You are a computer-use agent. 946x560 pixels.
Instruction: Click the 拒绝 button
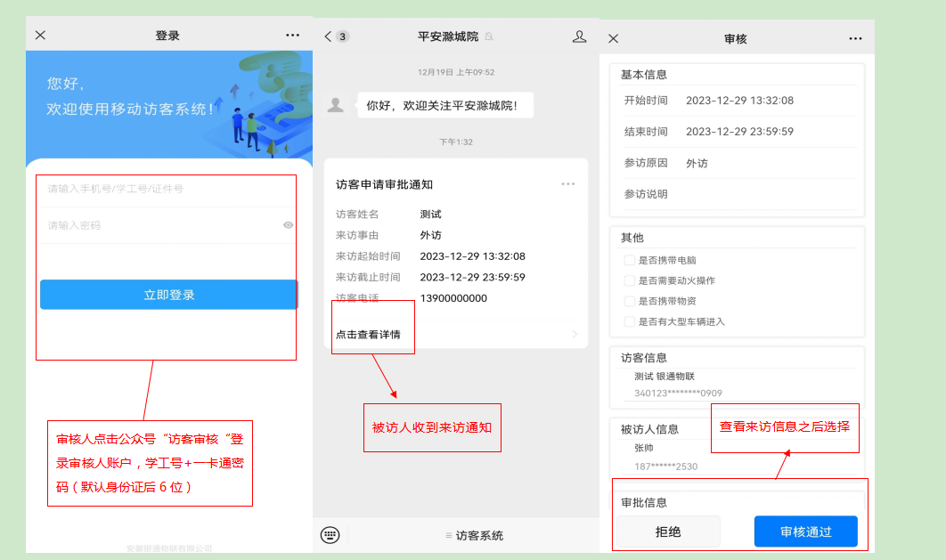pos(668,532)
